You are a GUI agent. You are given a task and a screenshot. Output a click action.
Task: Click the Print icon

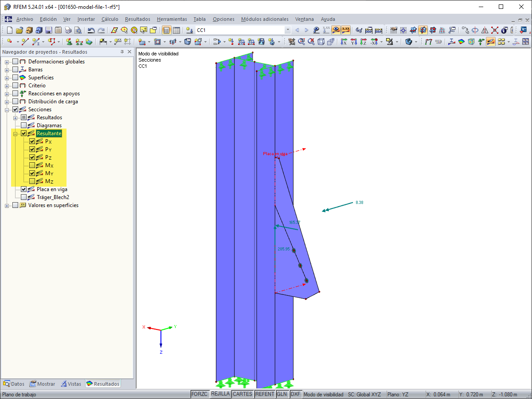[x=68, y=30]
